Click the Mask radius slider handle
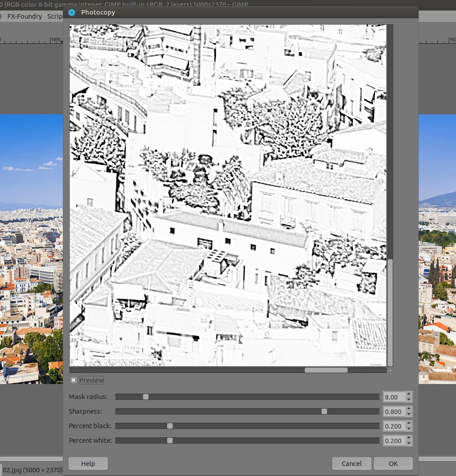Screen dimensions: 456x476 (146, 397)
